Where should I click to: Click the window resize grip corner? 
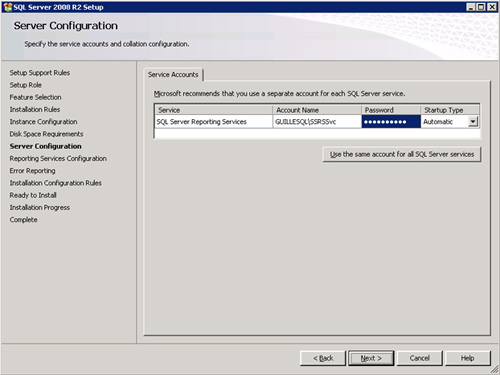point(495,369)
